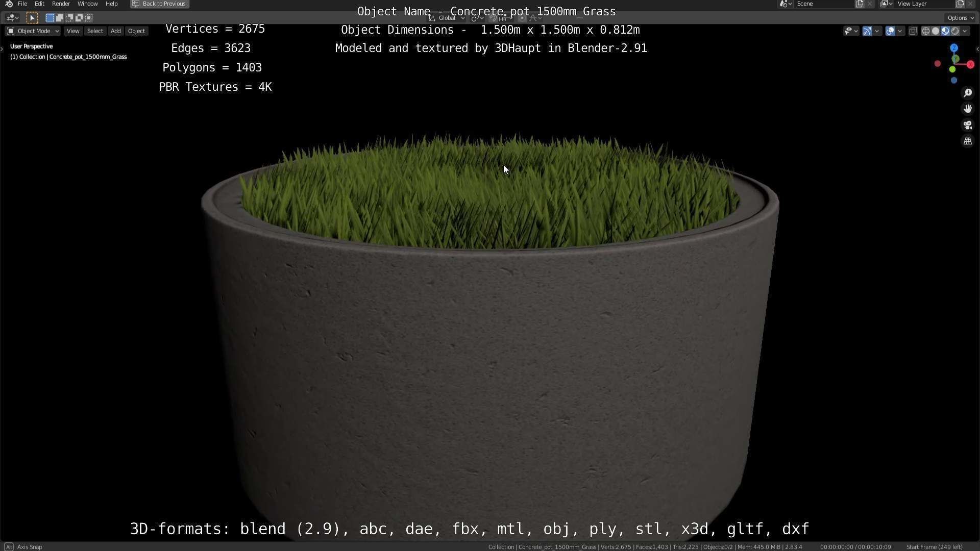The width and height of the screenshot is (980, 551).
Task: Expand the left toolbar arrow
Action: (x=2, y=49)
